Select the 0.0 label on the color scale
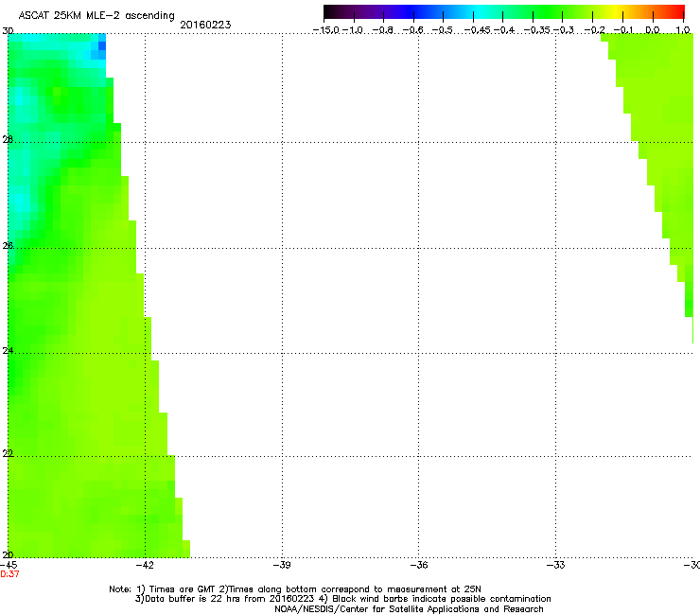The height and width of the screenshot is (615, 700). pos(653,30)
